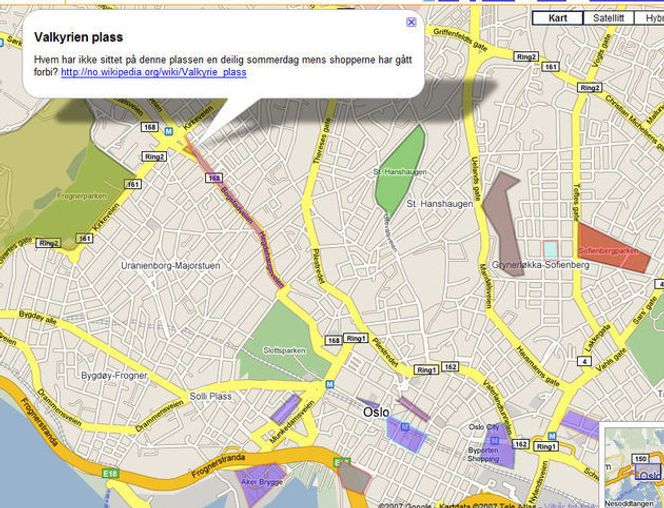Click the Bygdøy allé street label
Image resolution: width=664 pixels, height=508 pixels.
(38, 318)
